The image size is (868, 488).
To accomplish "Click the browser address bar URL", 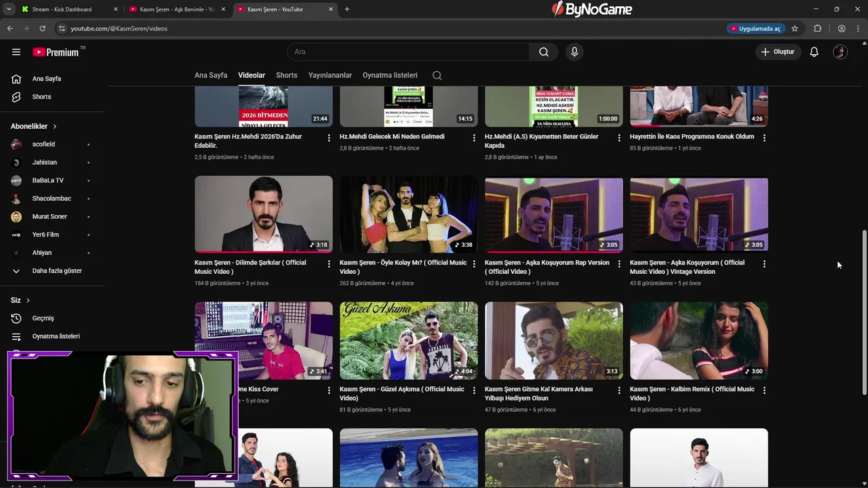I will [119, 28].
